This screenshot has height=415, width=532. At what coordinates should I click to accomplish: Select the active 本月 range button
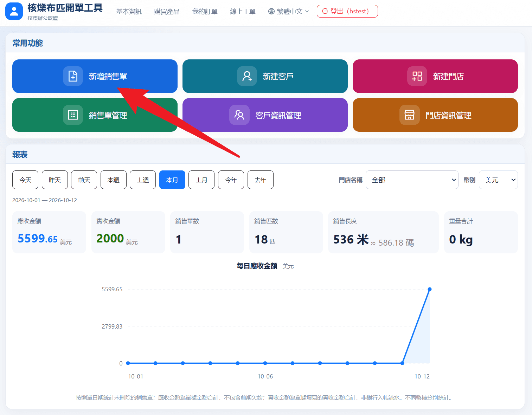pos(172,180)
